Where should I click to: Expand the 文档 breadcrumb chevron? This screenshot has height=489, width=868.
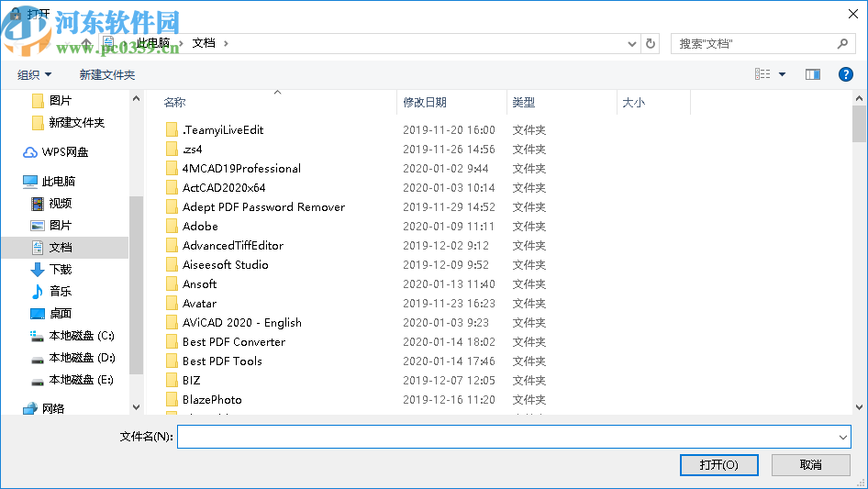tap(226, 43)
